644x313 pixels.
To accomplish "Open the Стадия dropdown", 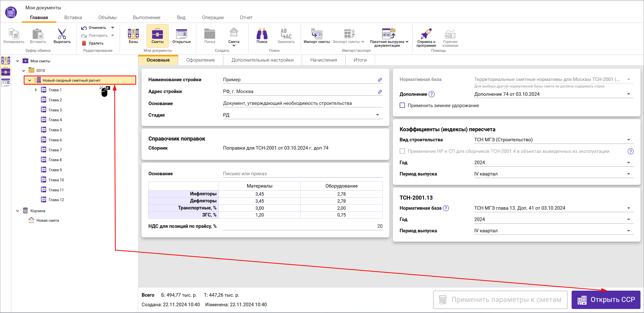I will click(x=377, y=115).
